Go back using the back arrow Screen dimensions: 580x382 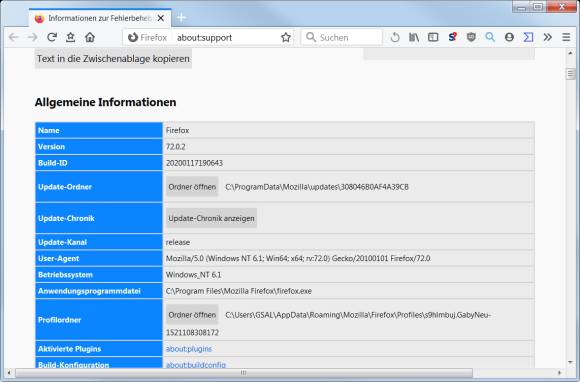(14, 37)
